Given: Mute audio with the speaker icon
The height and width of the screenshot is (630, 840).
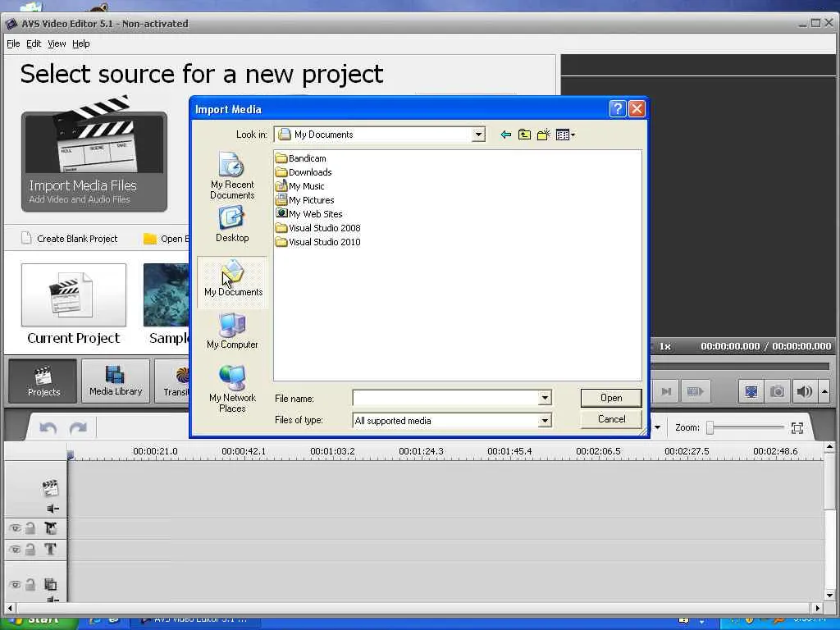Looking at the screenshot, I should pyautogui.click(x=804, y=391).
